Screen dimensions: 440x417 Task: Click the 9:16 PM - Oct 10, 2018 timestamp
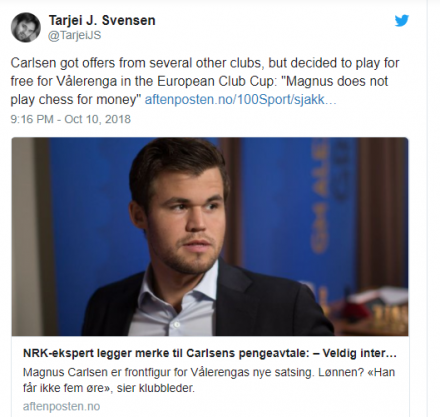pyautogui.click(x=71, y=119)
